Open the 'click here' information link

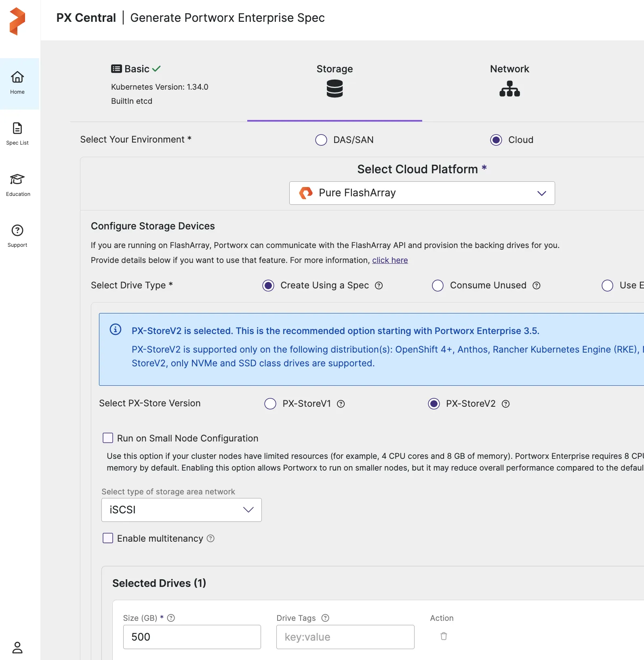[390, 260]
